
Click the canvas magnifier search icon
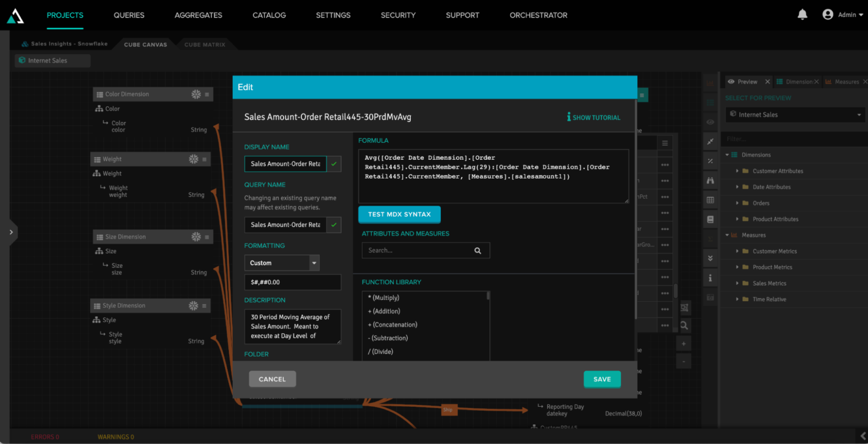(684, 325)
